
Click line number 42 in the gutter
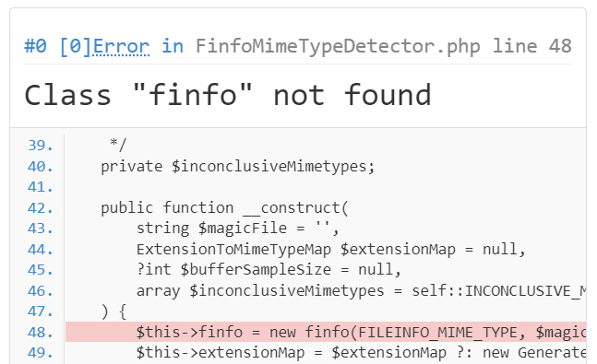click(x=40, y=208)
